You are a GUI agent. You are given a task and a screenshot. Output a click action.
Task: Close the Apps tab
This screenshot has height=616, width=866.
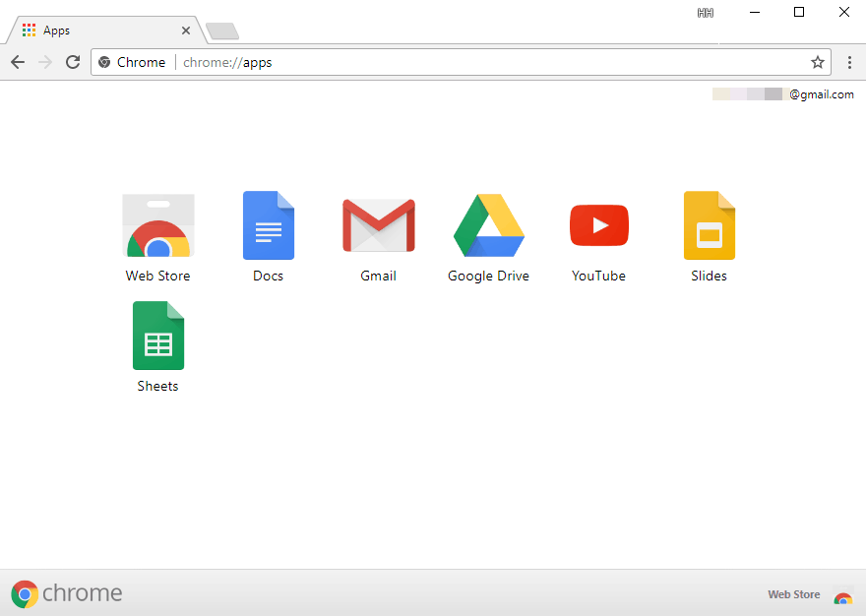(186, 31)
